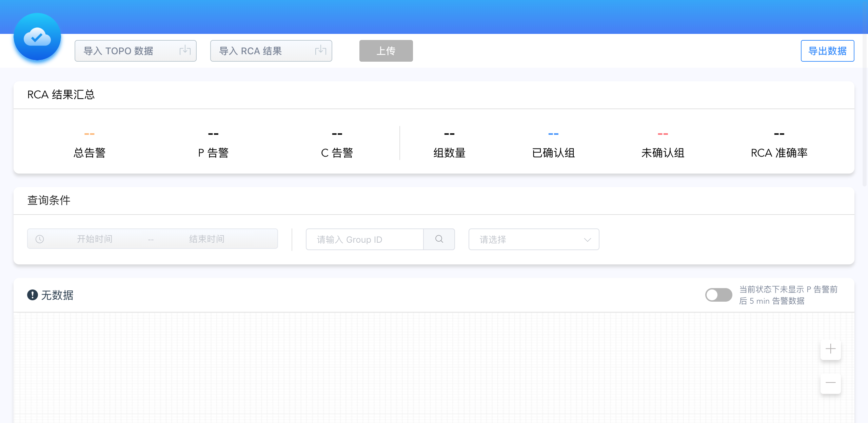The image size is (868, 423).
Task: Expand the dropdown chevron arrow in 请选择
Action: pos(588,240)
